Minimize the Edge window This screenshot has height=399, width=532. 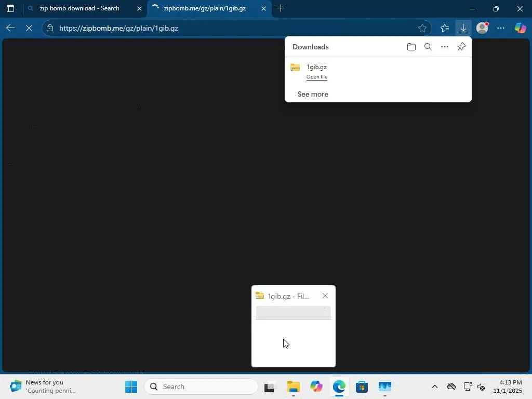pos(472,9)
